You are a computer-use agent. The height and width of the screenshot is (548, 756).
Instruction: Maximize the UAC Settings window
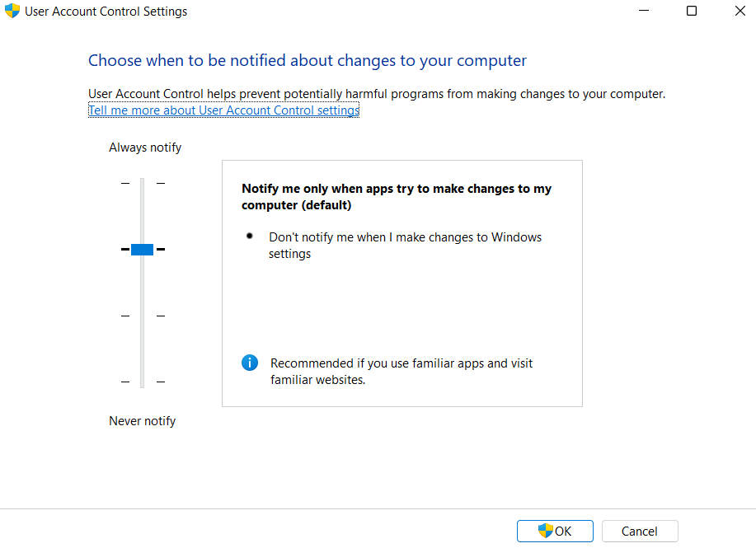pyautogui.click(x=692, y=11)
